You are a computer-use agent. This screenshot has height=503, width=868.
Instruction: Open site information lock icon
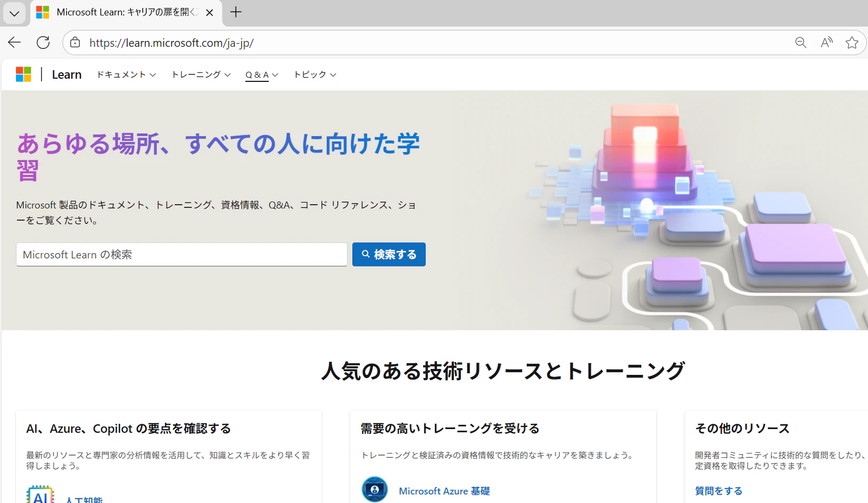point(75,43)
